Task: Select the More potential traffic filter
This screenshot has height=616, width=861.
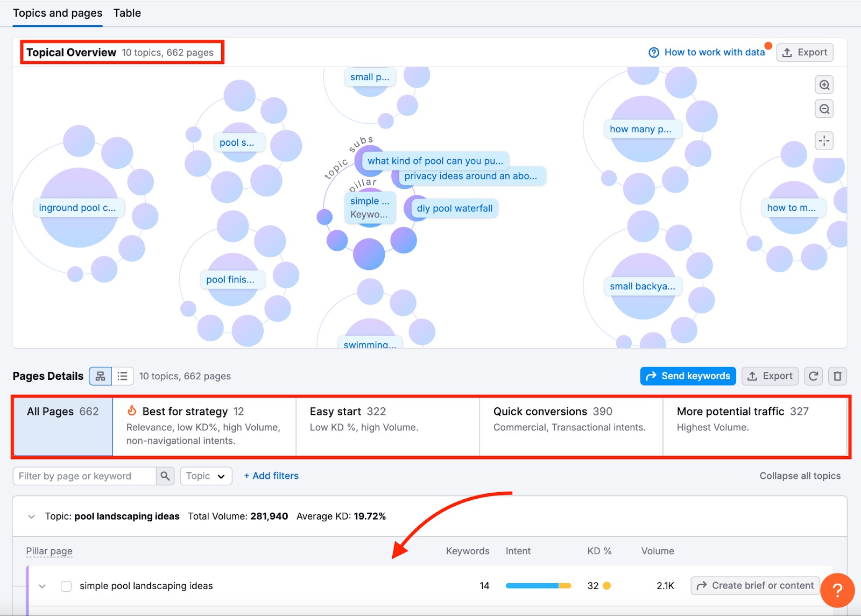Action: pyautogui.click(x=755, y=427)
